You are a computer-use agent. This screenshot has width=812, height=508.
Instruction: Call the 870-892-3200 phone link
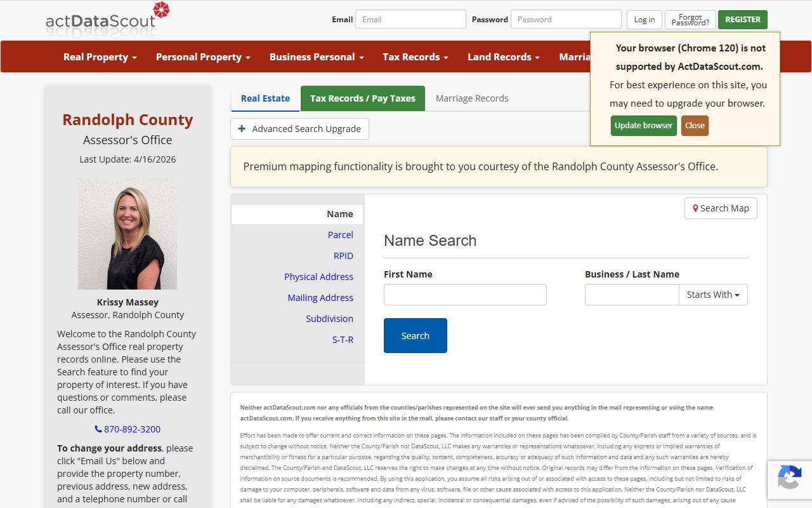(128, 429)
